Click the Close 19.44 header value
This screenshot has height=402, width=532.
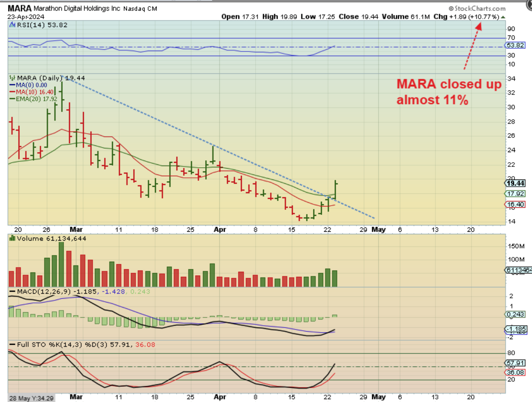[x=358, y=17]
